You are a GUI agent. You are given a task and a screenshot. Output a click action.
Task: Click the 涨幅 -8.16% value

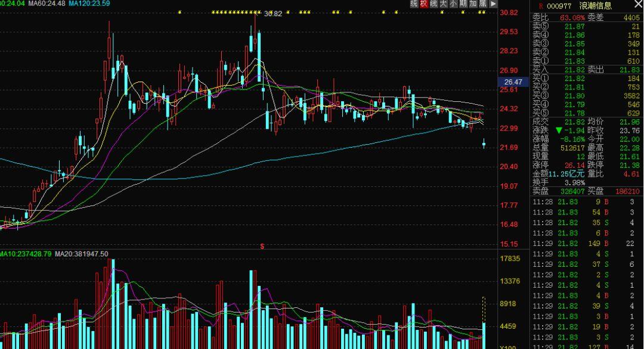(x=572, y=139)
